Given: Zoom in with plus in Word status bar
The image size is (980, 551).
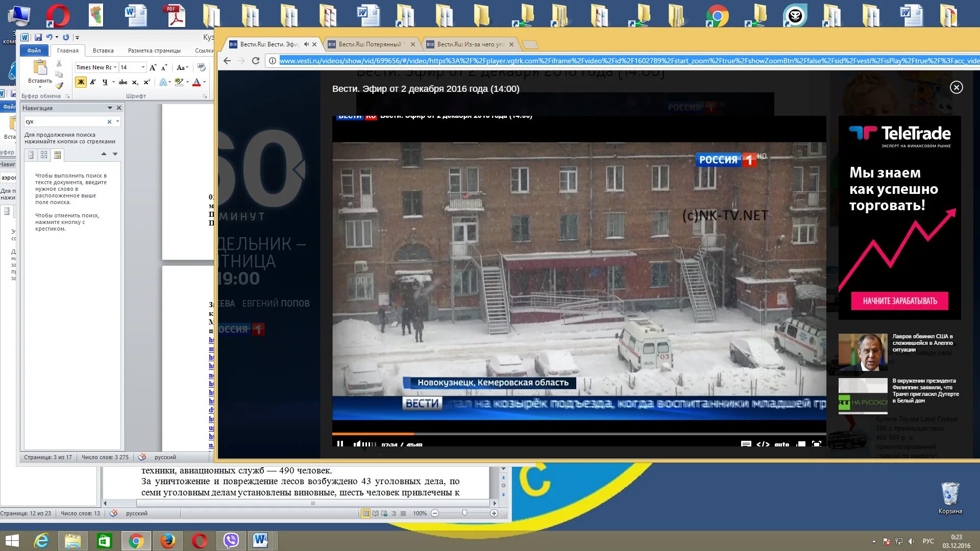Looking at the screenshot, I should (494, 513).
